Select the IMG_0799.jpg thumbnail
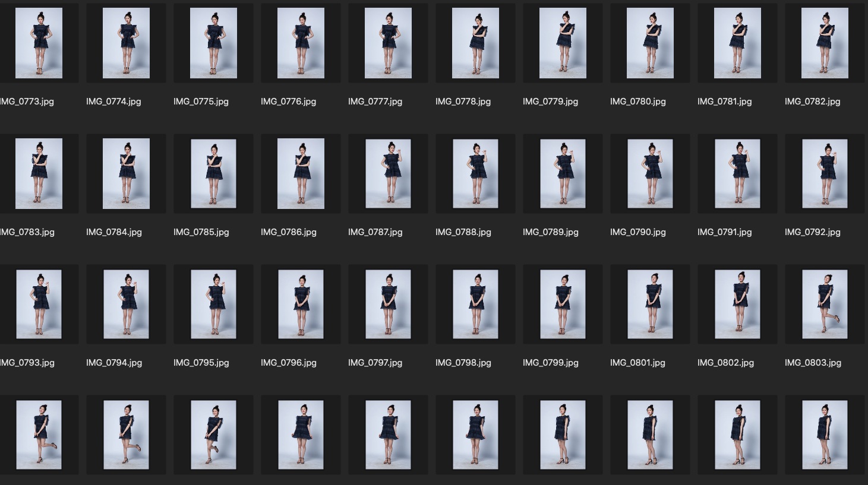Image resolution: width=868 pixels, height=485 pixels. coord(563,304)
